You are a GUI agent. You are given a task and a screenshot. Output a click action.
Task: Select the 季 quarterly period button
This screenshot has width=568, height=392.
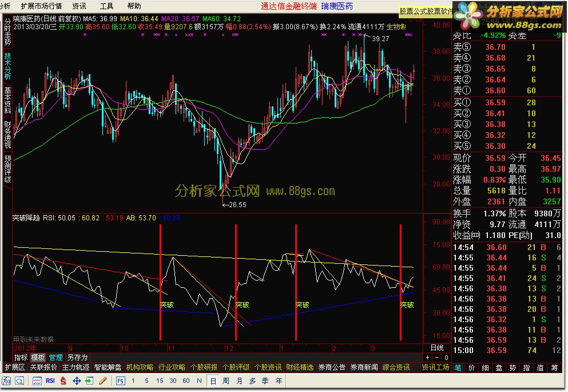pos(265,381)
